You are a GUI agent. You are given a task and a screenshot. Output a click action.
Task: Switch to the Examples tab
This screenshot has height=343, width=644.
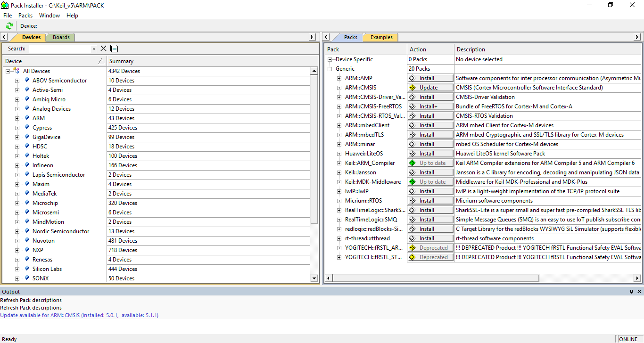point(381,37)
